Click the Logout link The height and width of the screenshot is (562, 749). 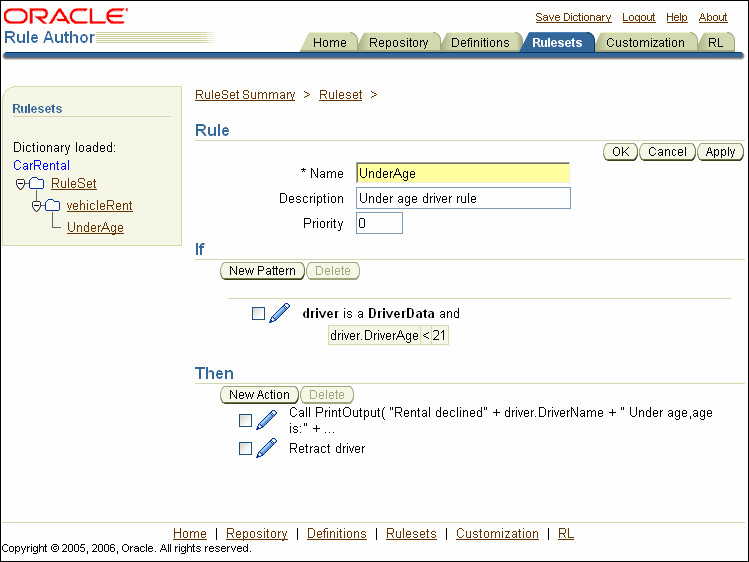[x=639, y=17]
